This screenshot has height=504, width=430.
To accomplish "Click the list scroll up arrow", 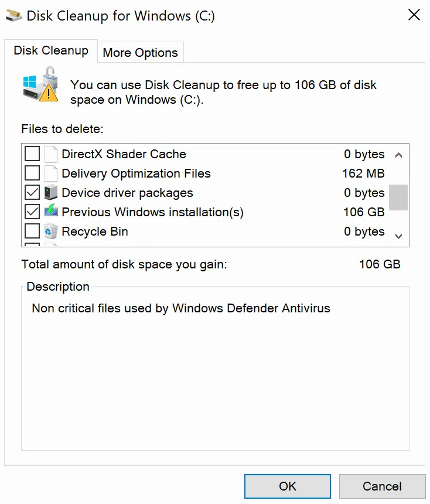I will click(x=398, y=155).
